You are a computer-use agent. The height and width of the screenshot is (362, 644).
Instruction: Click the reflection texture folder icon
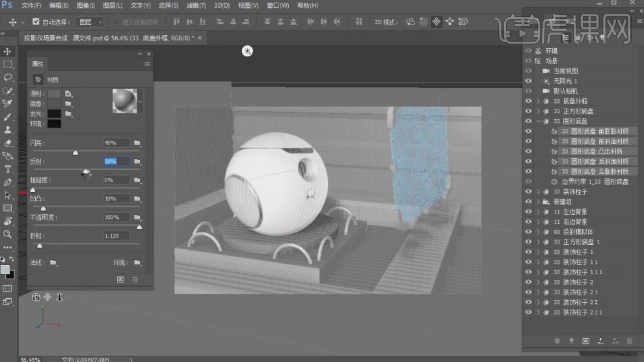point(137,161)
